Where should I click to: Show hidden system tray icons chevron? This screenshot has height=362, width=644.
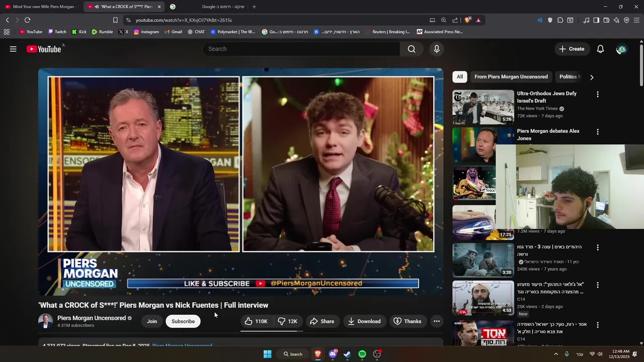[556, 354]
